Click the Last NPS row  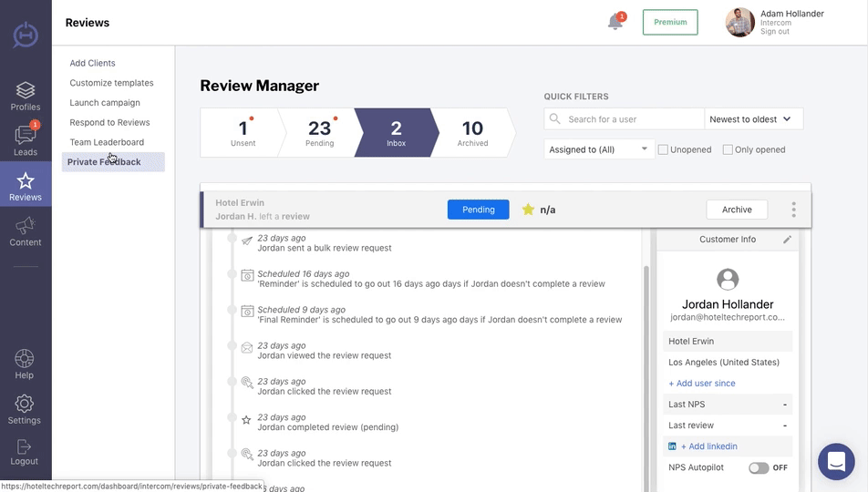click(x=728, y=405)
